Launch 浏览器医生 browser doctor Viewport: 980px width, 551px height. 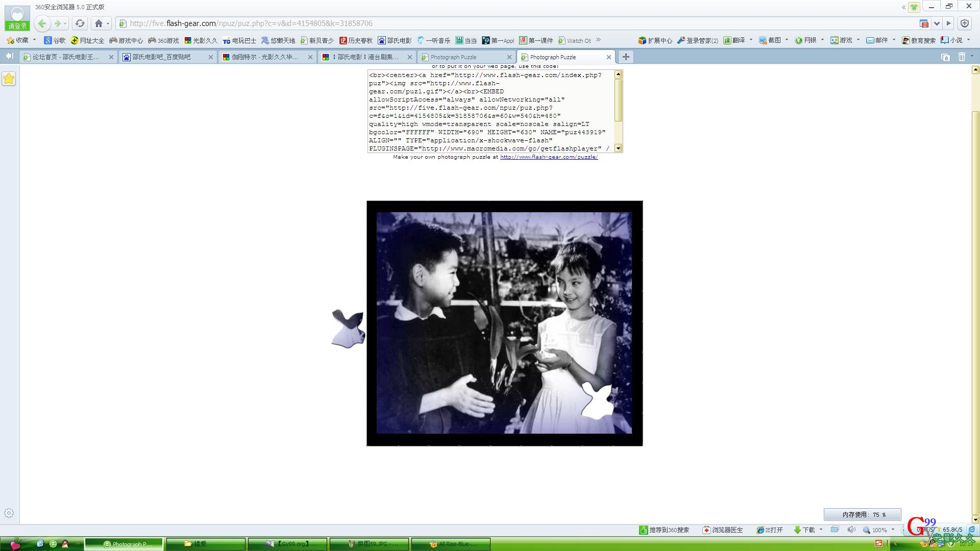[723, 530]
